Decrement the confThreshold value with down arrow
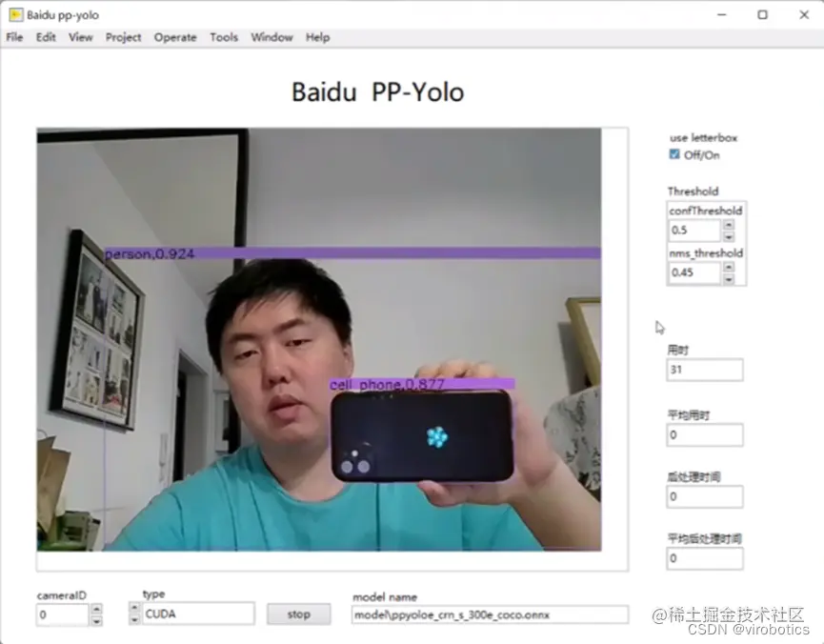The width and height of the screenshot is (824, 644). (x=729, y=236)
